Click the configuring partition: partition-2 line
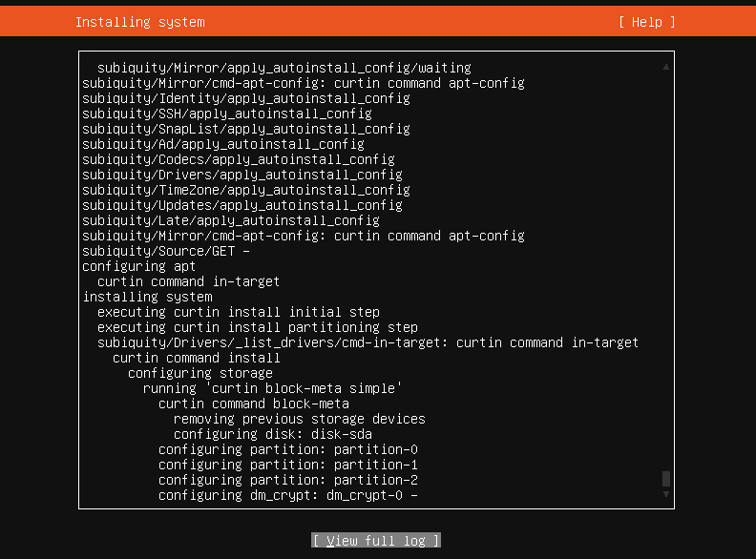The width and height of the screenshot is (756, 559). (x=287, y=480)
